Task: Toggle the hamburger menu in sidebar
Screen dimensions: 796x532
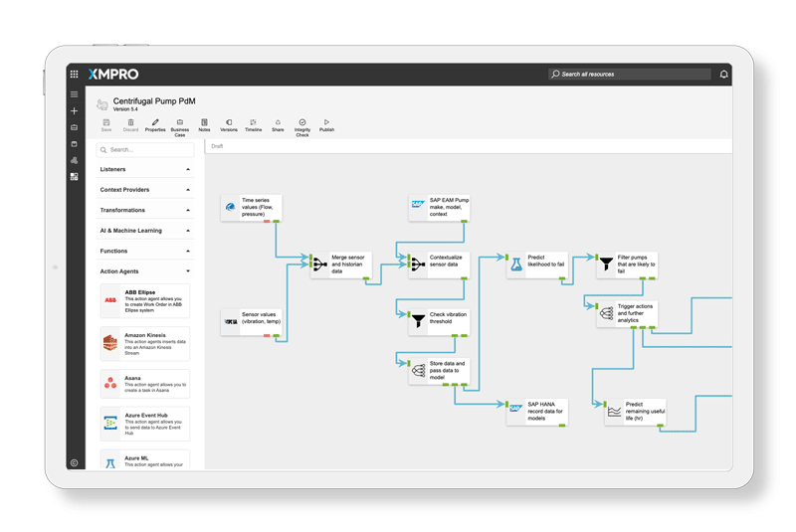Action: pos(74,94)
